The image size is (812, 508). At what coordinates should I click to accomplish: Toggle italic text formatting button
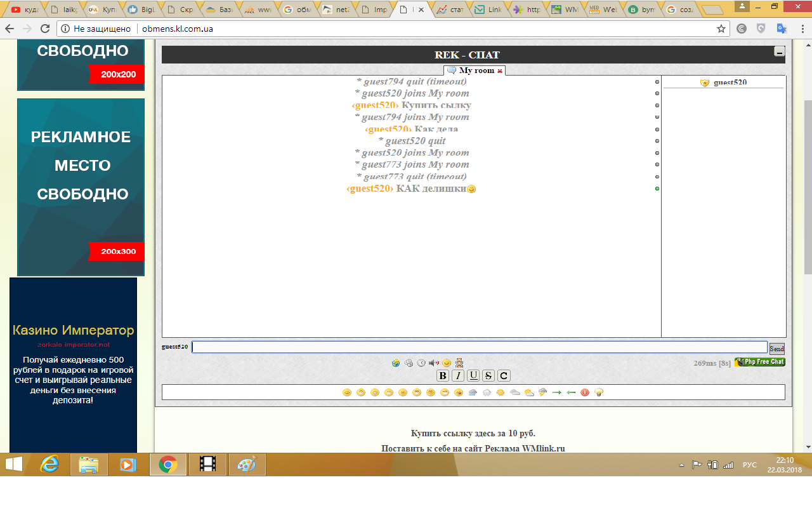tap(457, 375)
